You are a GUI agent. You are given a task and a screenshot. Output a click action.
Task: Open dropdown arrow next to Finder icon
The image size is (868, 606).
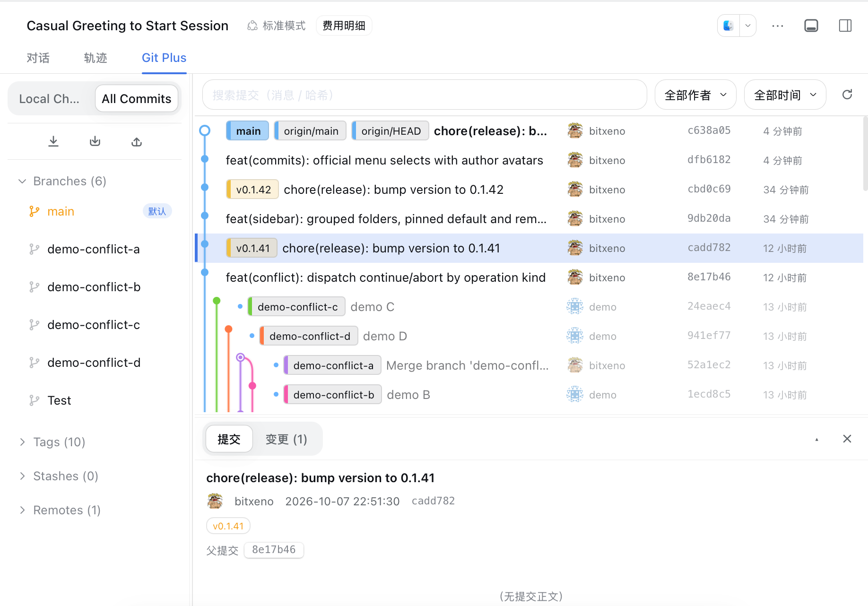748,26
